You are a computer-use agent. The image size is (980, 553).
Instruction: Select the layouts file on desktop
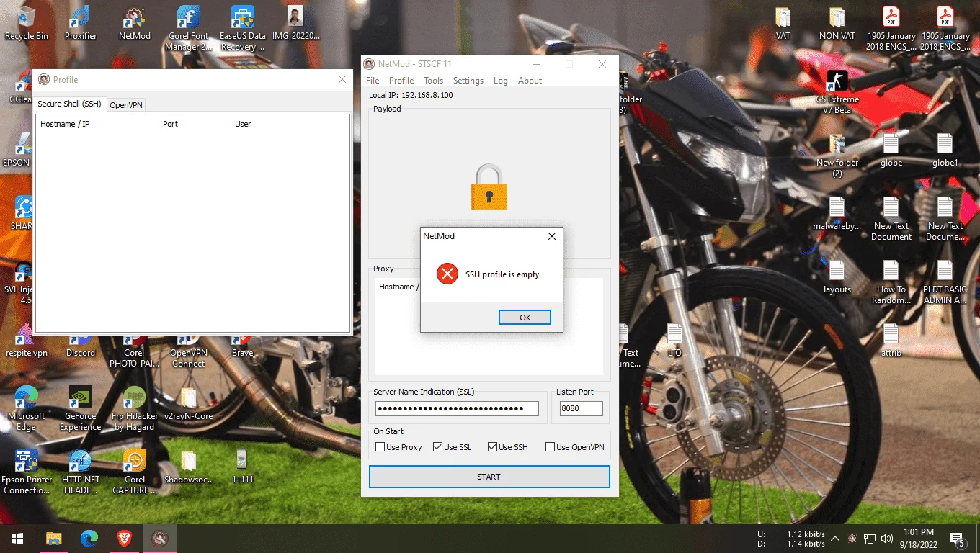837,276
